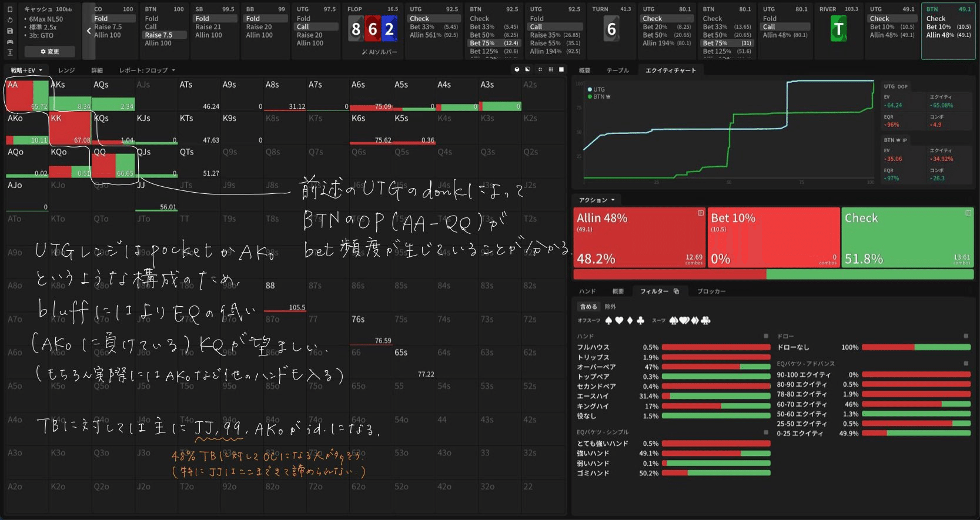Click the floppy disk save icon
Screen dimensions: 980x520
9,31
